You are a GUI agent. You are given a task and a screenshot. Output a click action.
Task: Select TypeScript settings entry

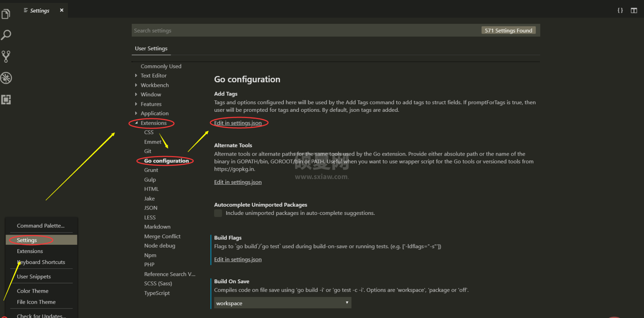[157, 293]
